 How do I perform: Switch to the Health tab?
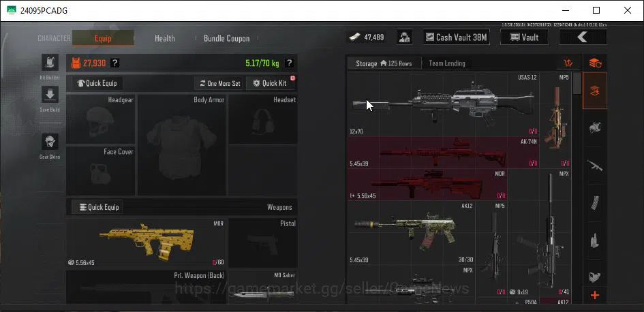click(x=165, y=38)
